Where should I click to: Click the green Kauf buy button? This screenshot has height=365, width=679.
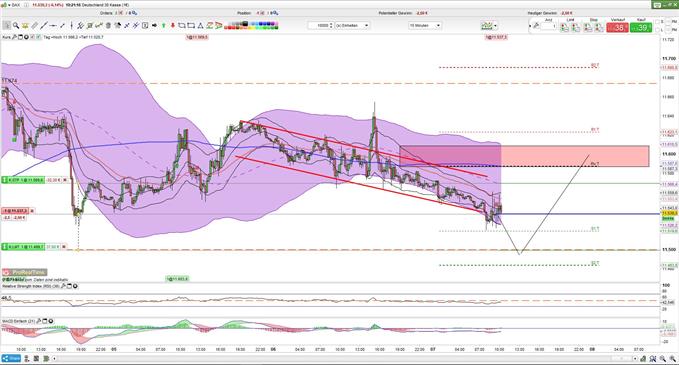click(640, 28)
